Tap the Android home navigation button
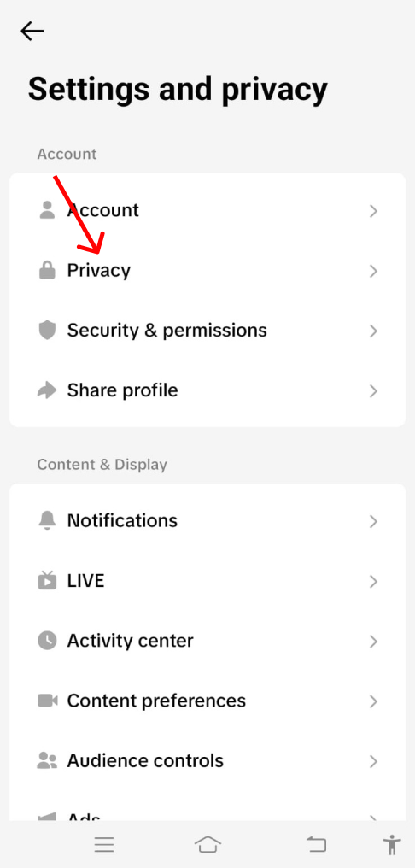 coord(207,844)
